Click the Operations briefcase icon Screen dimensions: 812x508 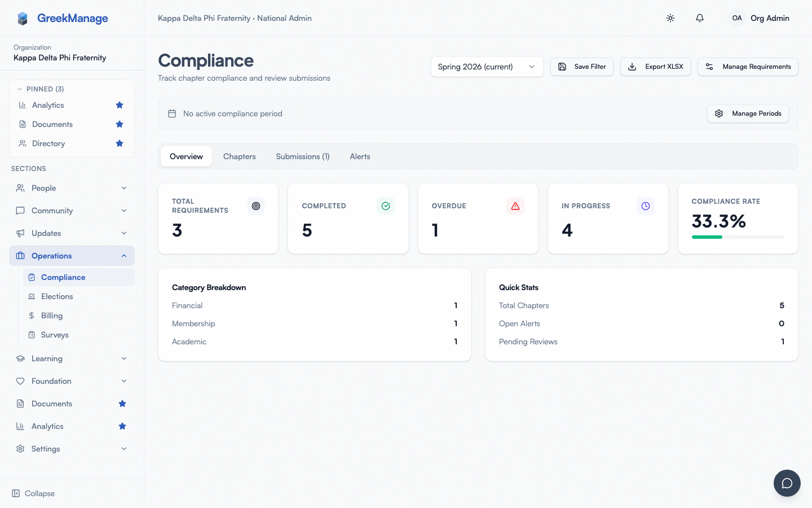(x=20, y=256)
